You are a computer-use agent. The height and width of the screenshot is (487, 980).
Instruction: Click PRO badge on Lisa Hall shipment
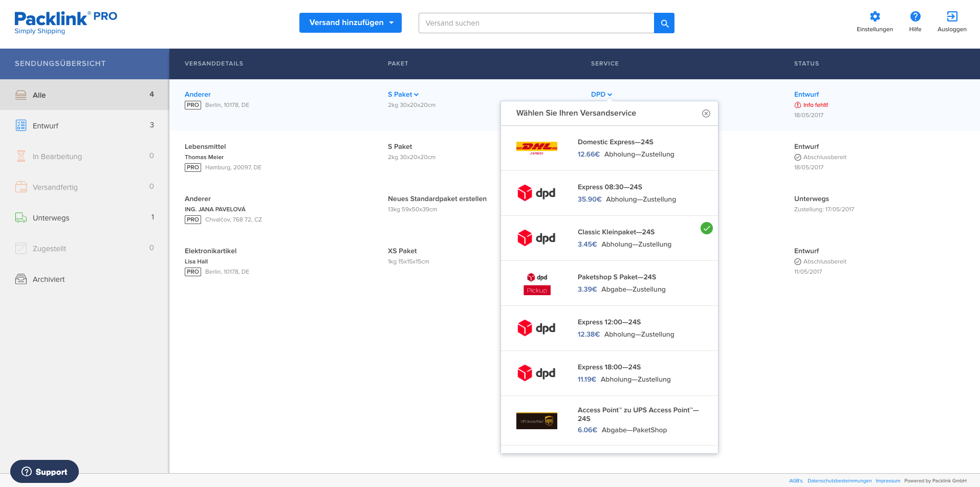(x=193, y=272)
